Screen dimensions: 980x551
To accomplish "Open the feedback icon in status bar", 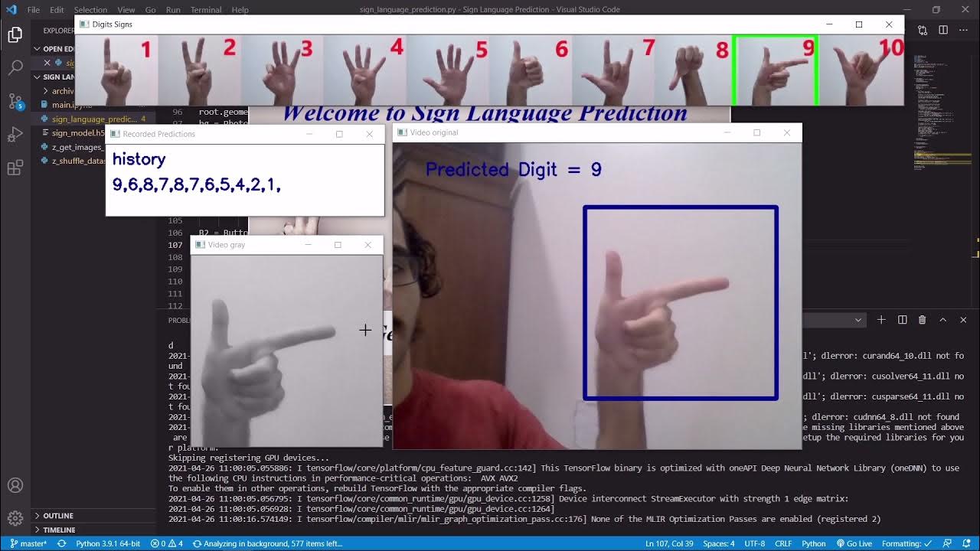I will tap(948, 543).
